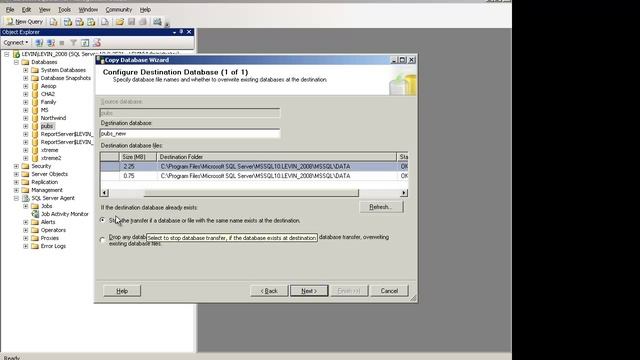Click the Save All icon in toolbar
640x360 pixels.
coord(143,22)
